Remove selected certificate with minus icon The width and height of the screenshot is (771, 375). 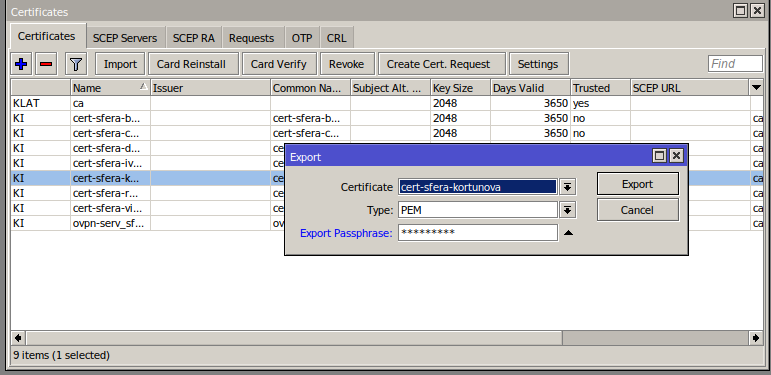coord(46,64)
